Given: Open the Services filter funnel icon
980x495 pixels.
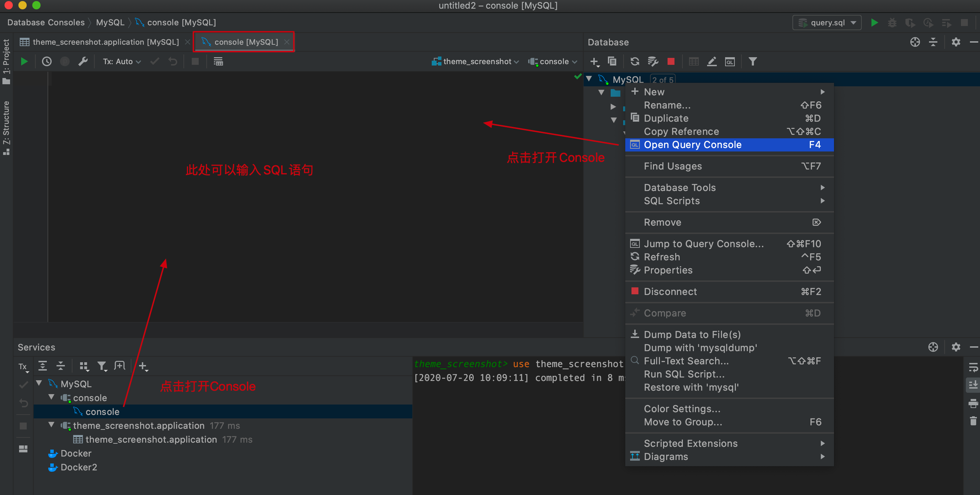Looking at the screenshot, I should [102, 366].
